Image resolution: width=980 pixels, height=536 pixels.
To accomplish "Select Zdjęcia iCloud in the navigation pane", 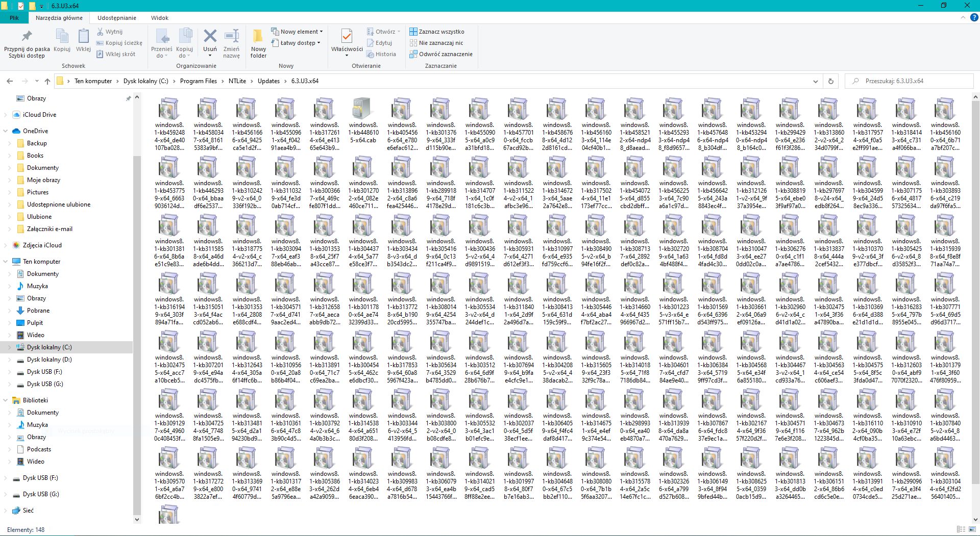I will [42, 245].
